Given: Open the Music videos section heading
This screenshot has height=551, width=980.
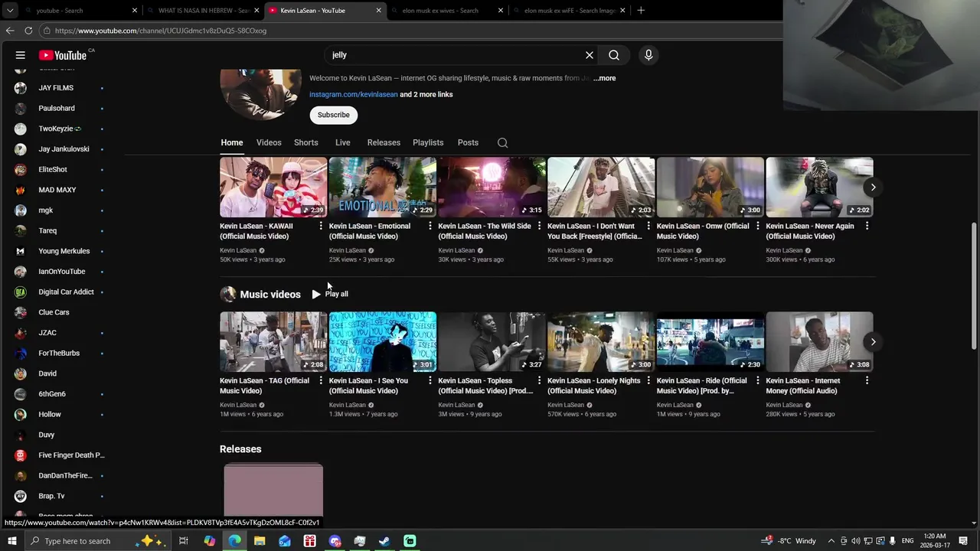Looking at the screenshot, I should [x=270, y=294].
